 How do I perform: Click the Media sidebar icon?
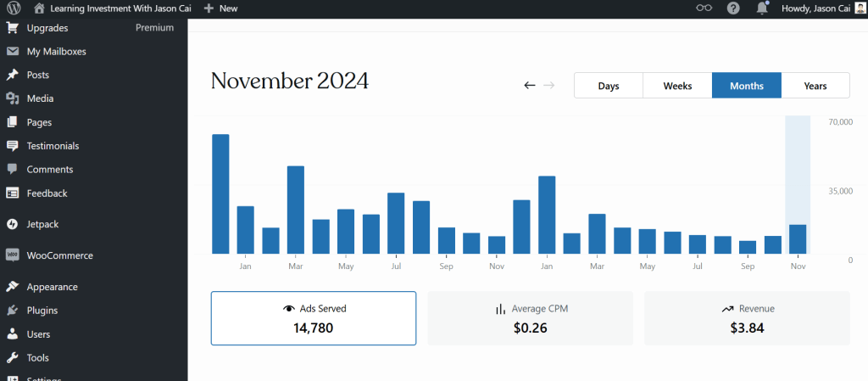(13, 98)
